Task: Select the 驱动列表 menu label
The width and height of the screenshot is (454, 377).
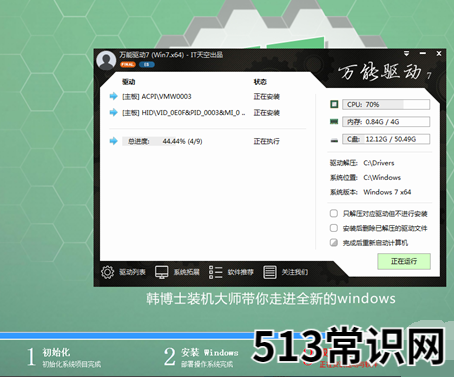Action: [x=132, y=272]
